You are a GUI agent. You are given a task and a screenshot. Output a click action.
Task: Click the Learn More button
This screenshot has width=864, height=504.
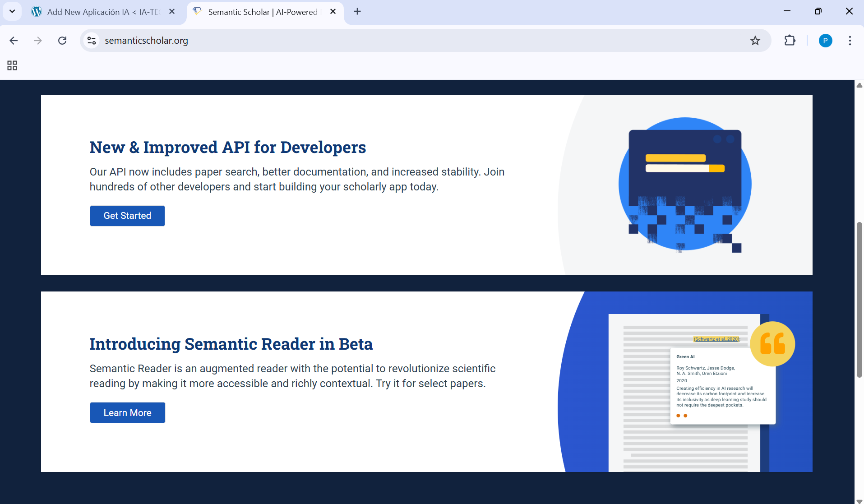coord(127,412)
